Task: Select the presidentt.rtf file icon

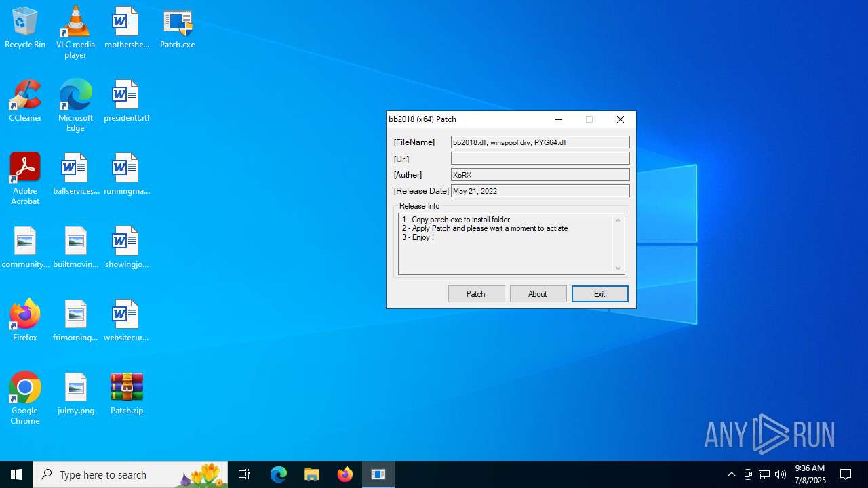Action: pyautogui.click(x=126, y=102)
